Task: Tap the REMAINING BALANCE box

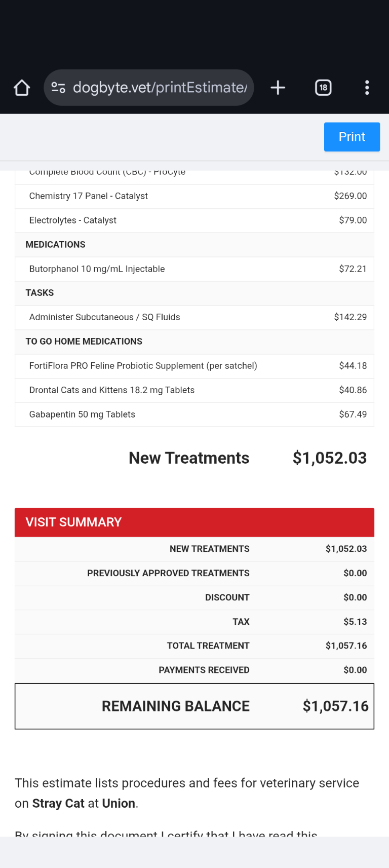Action: coord(194,706)
